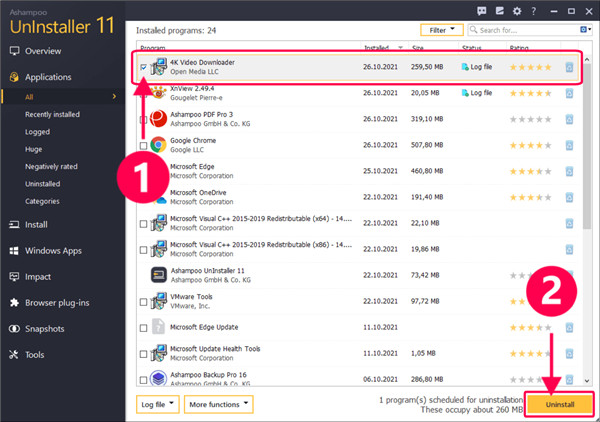Uncheck the 4K Video Downloader checkbox
Viewport: 600px width, 422px height.
144,67
